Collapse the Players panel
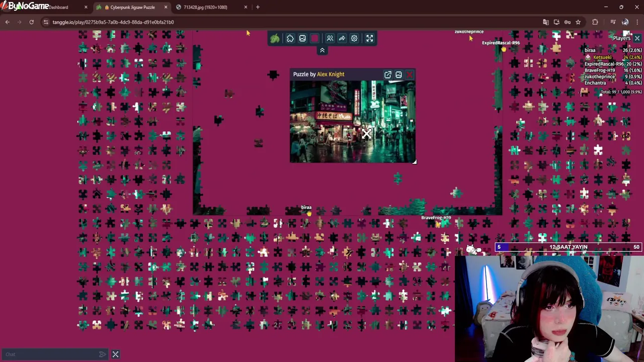The height and width of the screenshot is (362, 644). coord(637,38)
